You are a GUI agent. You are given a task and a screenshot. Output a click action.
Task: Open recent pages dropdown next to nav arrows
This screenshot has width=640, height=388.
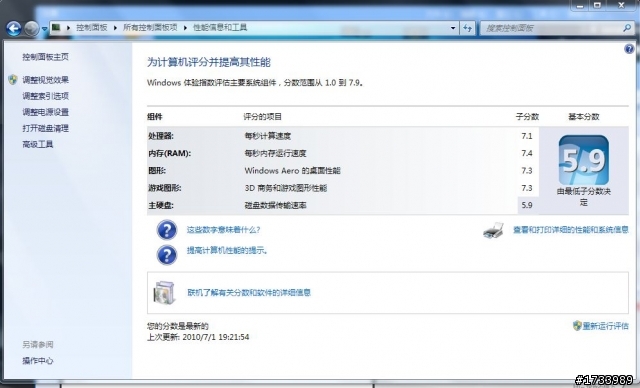(x=44, y=29)
